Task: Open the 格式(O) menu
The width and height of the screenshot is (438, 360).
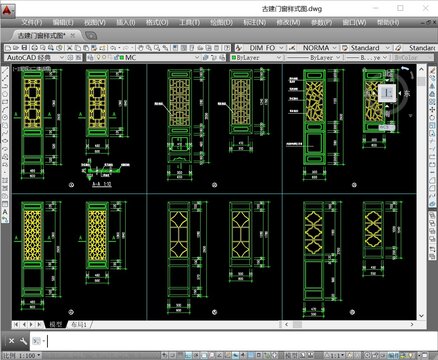Action: click(157, 22)
